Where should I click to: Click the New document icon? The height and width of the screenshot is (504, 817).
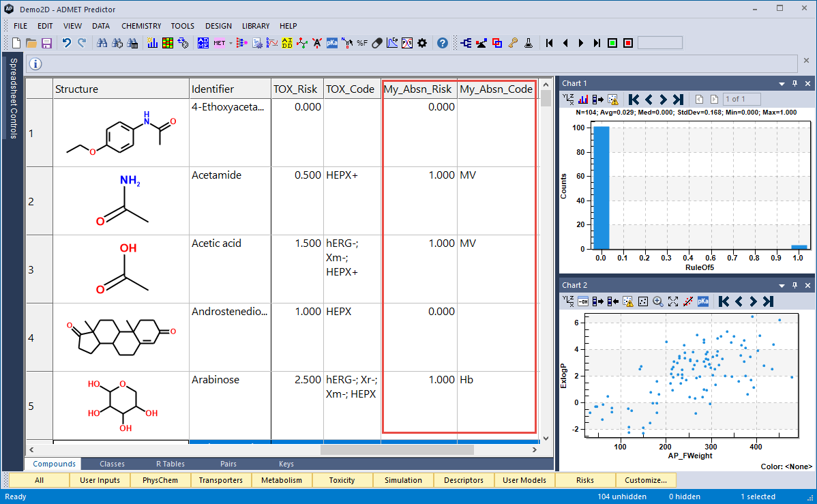(x=16, y=43)
